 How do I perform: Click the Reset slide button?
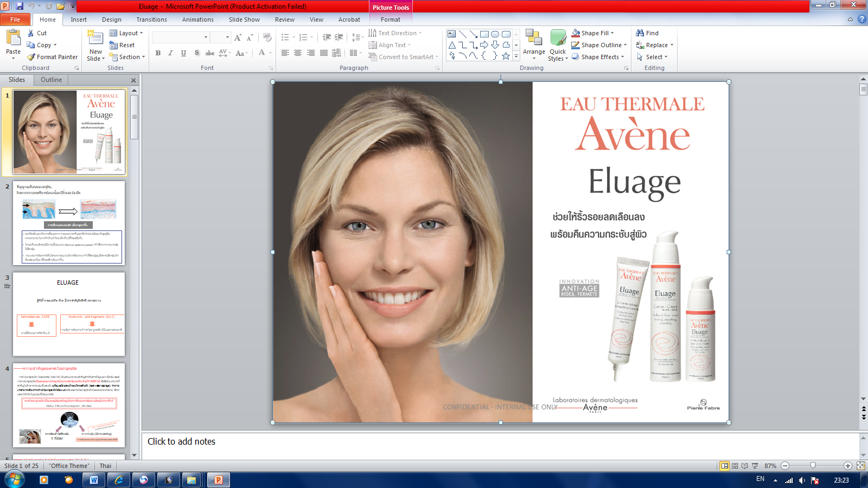pyautogui.click(x=122, y=45)
